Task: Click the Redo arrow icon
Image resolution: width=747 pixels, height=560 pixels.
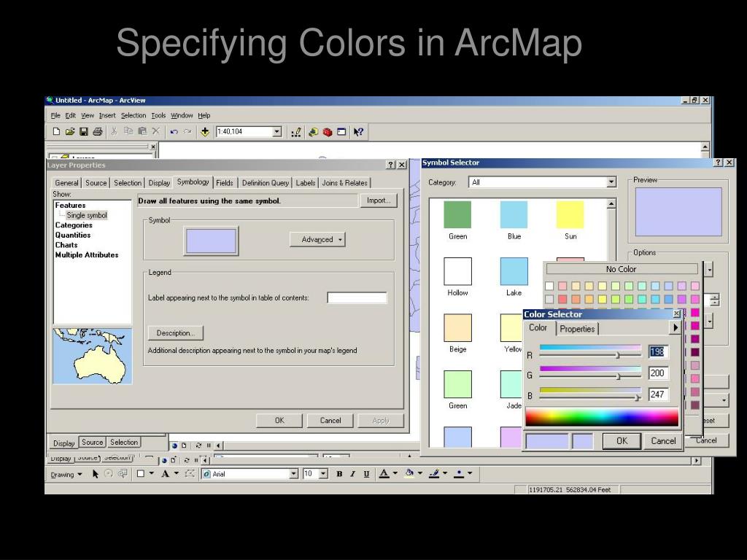Action: pyautogui.click(x=187, y=132)
